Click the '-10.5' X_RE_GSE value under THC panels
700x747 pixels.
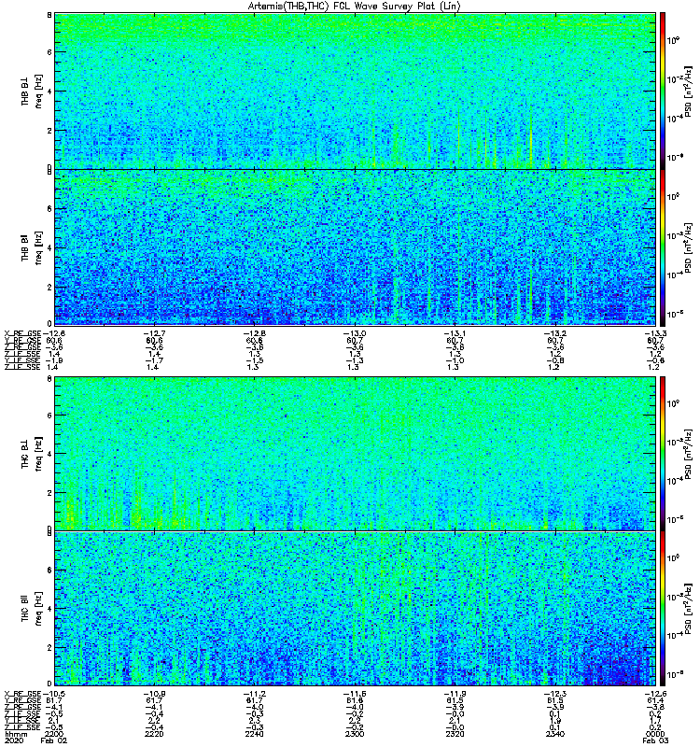coord(54,694)
